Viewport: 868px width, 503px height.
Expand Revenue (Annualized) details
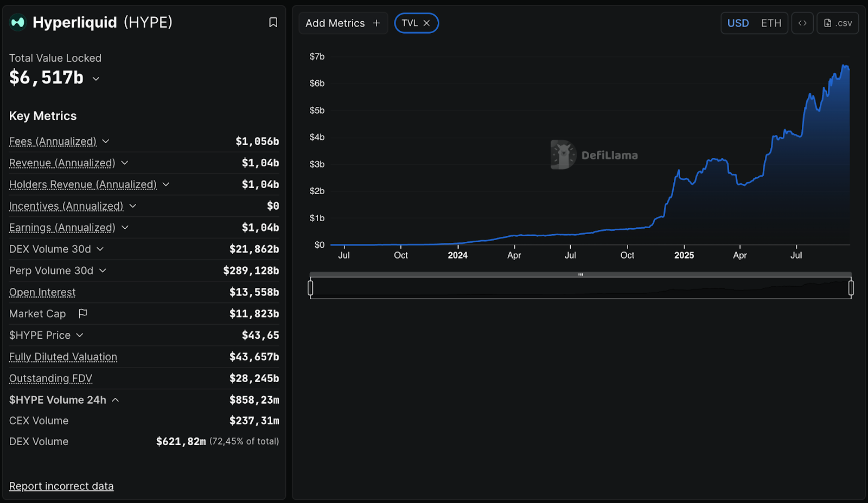125,163
